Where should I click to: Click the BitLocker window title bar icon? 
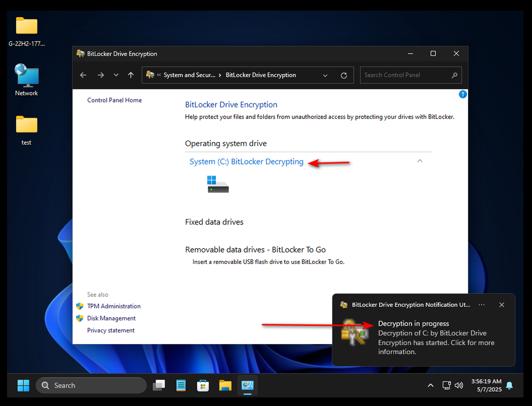coord(80,54)
